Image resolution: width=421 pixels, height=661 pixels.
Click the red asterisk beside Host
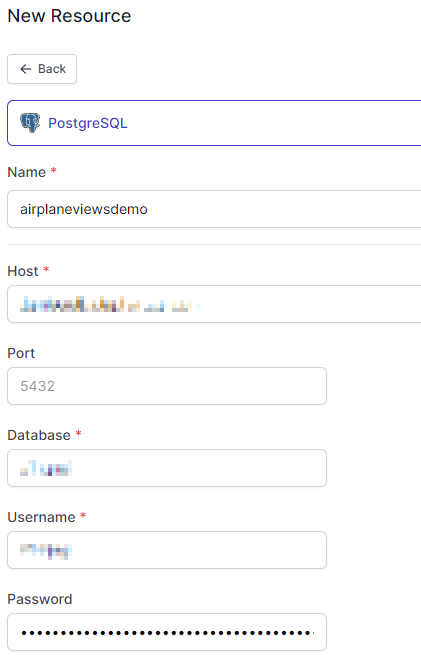coord(46,269)
